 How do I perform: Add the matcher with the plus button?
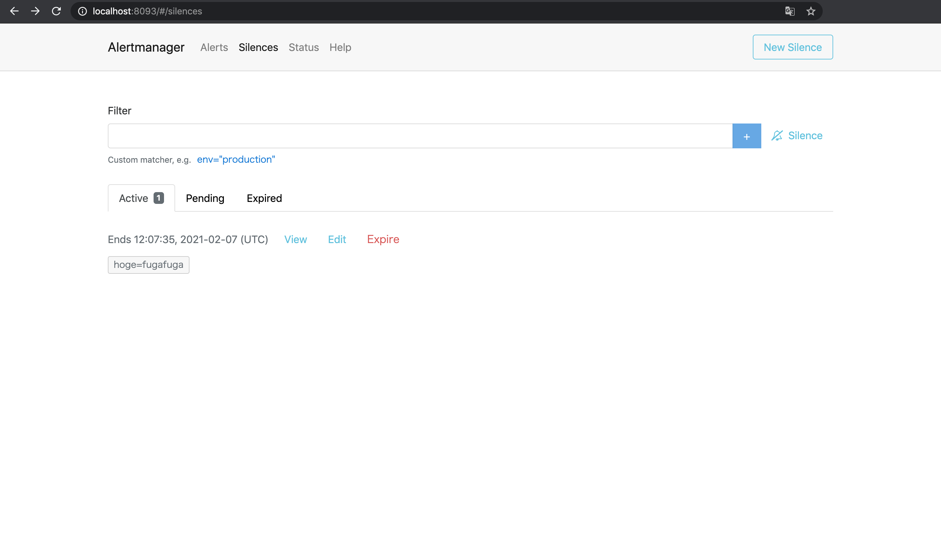pyautogui.click(x=747, y=136)
